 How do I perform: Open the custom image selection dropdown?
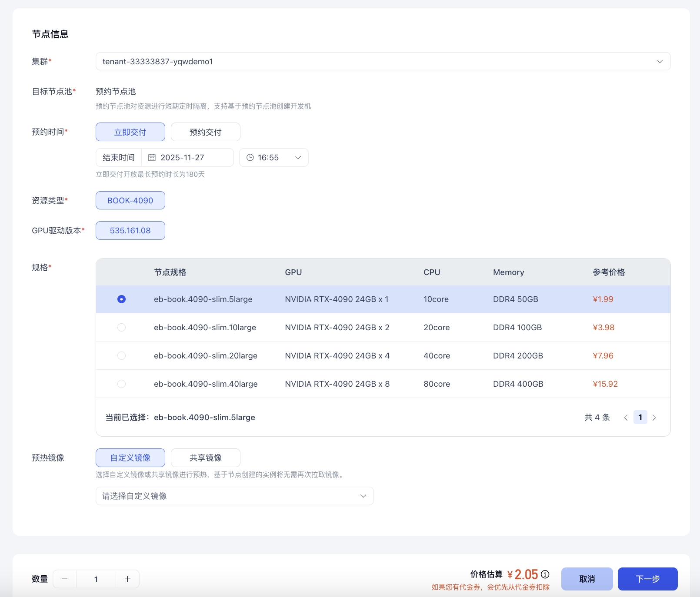coord(234,496)
